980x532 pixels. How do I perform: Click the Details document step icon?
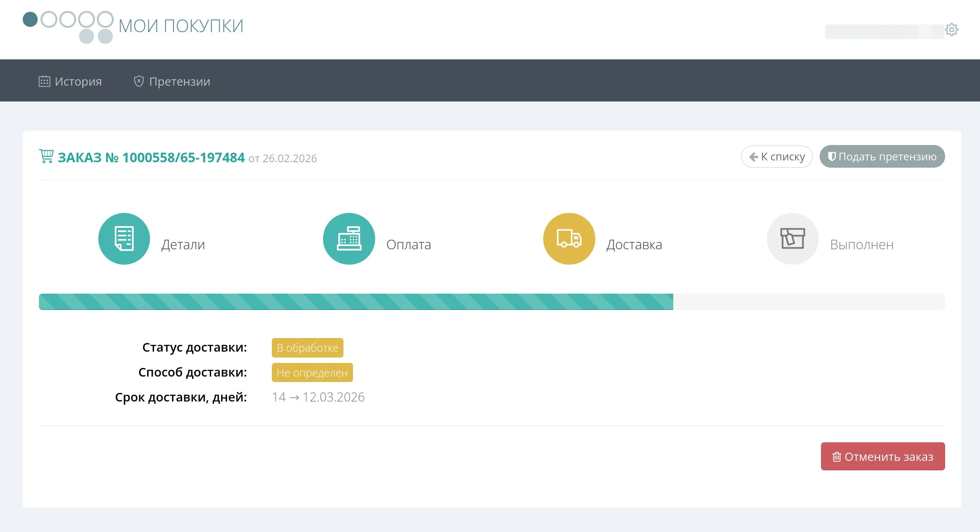pyautogui.click(x=124, y=239)
